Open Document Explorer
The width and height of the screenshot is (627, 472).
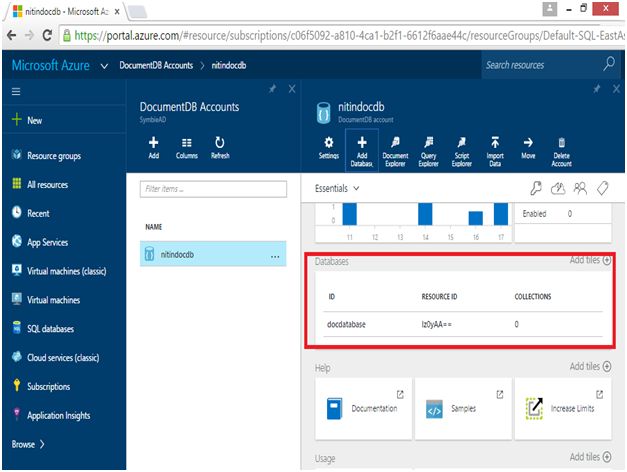(x=395, y=151)
